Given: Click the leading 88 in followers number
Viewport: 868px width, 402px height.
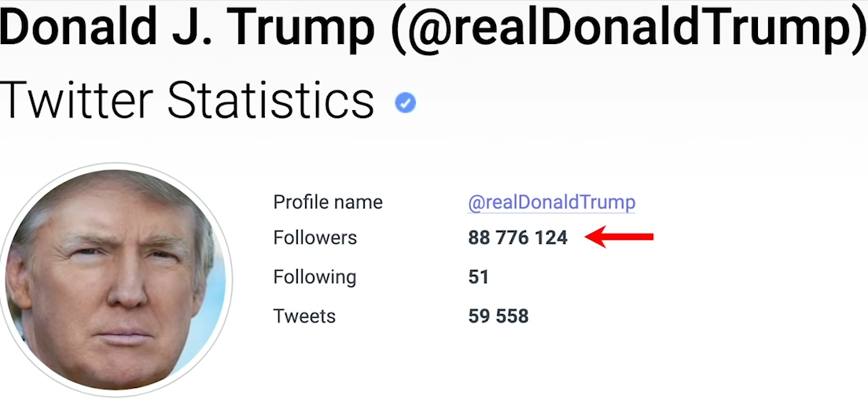Looking at the screenshot, I should tap(479, 238).
